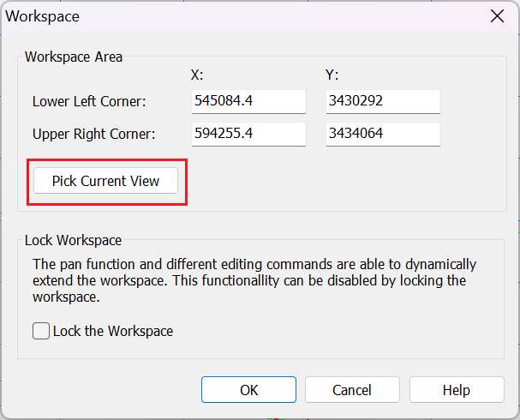The width and height of the screenshot is (520, 420).
Task: Click the 'Upper Right Corner:' label
Action: (94, 135)
